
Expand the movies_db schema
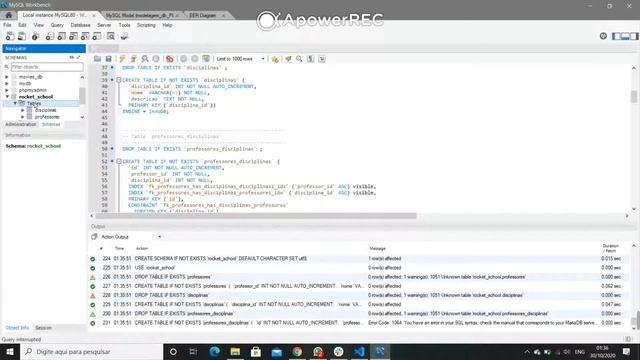point(7,77)
